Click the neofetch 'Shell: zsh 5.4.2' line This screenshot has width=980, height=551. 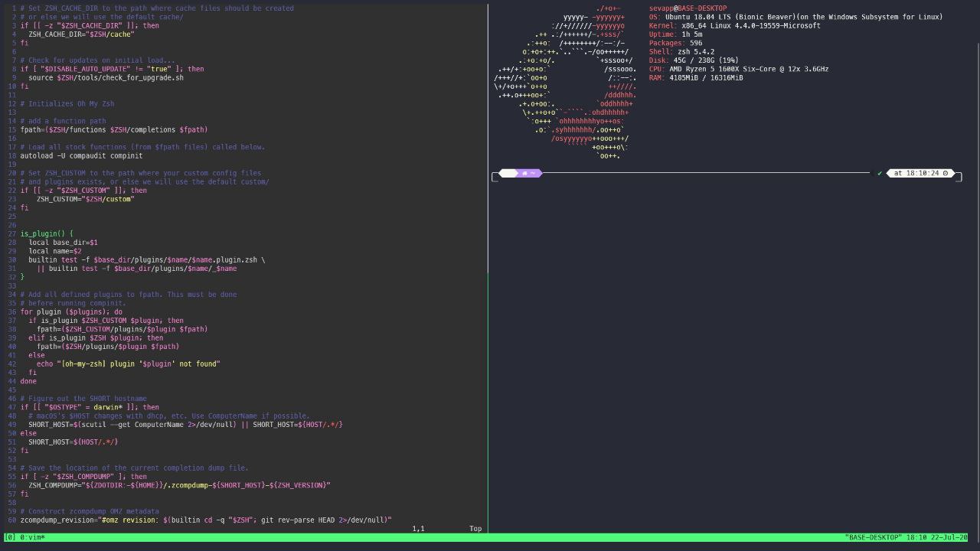681,52
